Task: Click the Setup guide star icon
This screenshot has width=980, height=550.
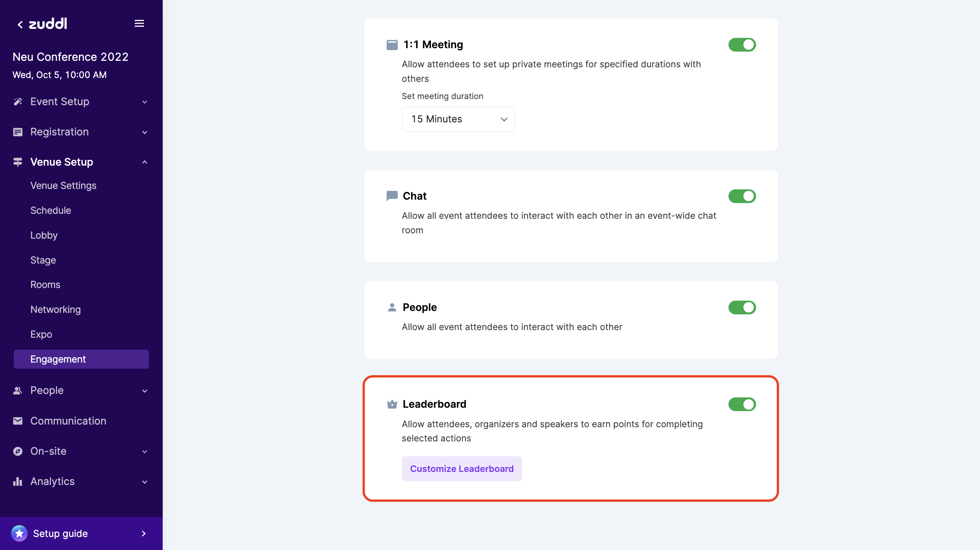Action: pyautogui.click(x=19, y=533)
